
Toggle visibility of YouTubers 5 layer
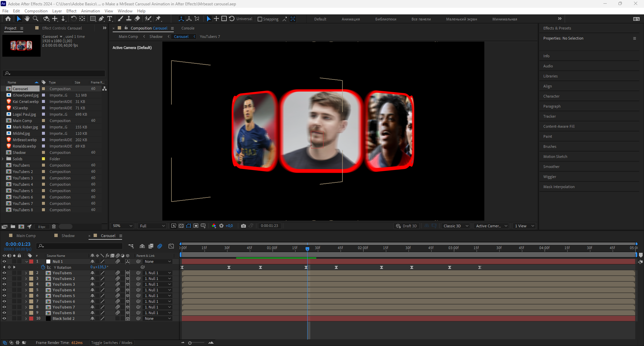coord(4,295)
